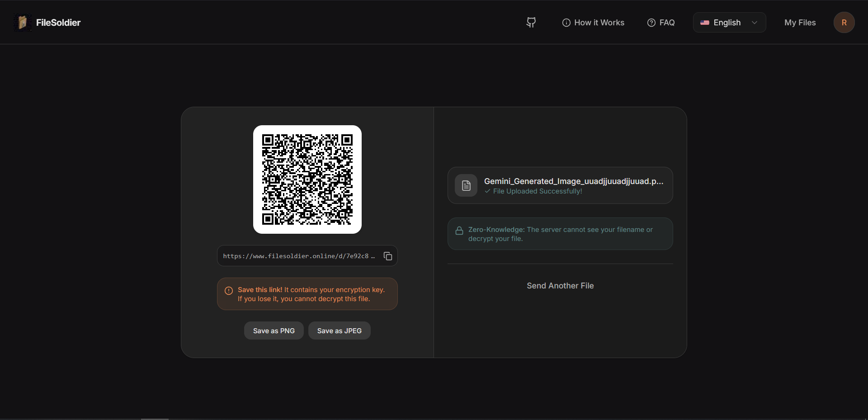
Task: Click the GitHub icon in the header
Action: [531, 22]
